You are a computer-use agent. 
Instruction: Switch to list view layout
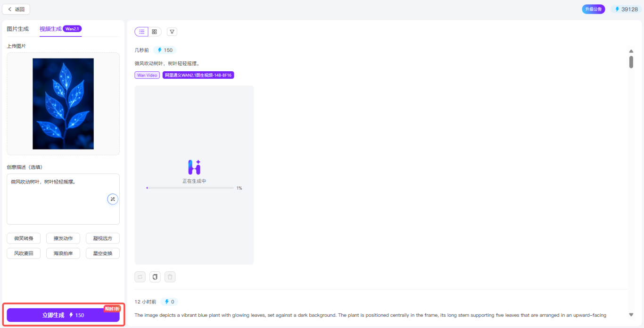141,32
